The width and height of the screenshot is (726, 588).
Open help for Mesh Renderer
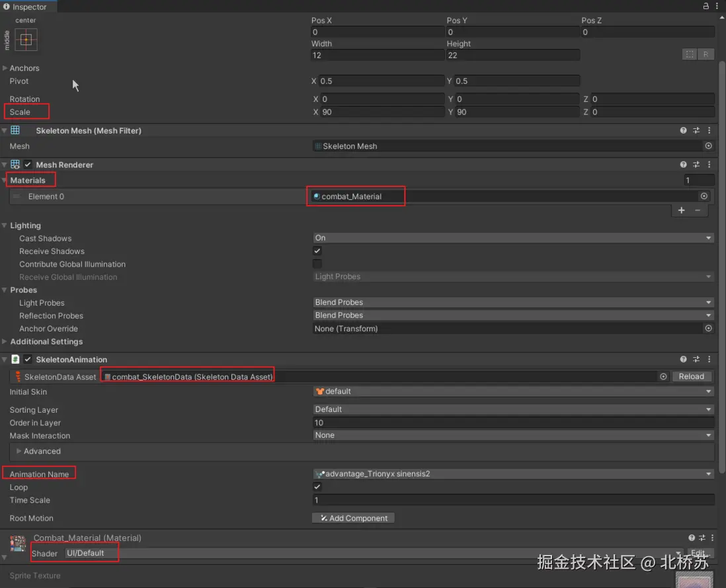coord(684,164)
